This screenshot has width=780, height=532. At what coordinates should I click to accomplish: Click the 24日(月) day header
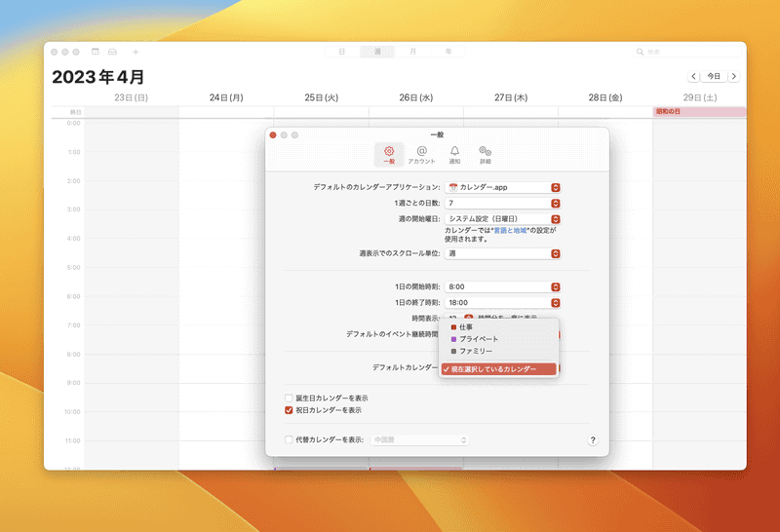[x=226, y=97]
